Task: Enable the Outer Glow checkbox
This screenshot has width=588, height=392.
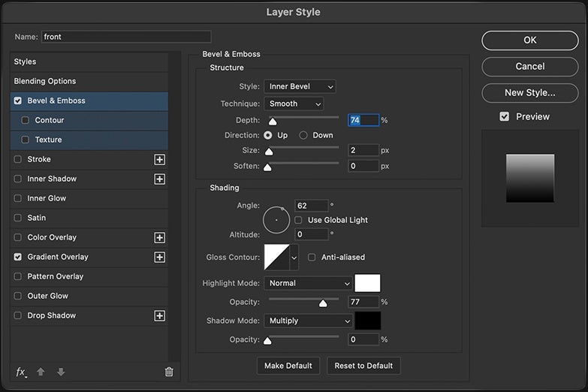Action: pyautogui.click(x=17, y=296)
